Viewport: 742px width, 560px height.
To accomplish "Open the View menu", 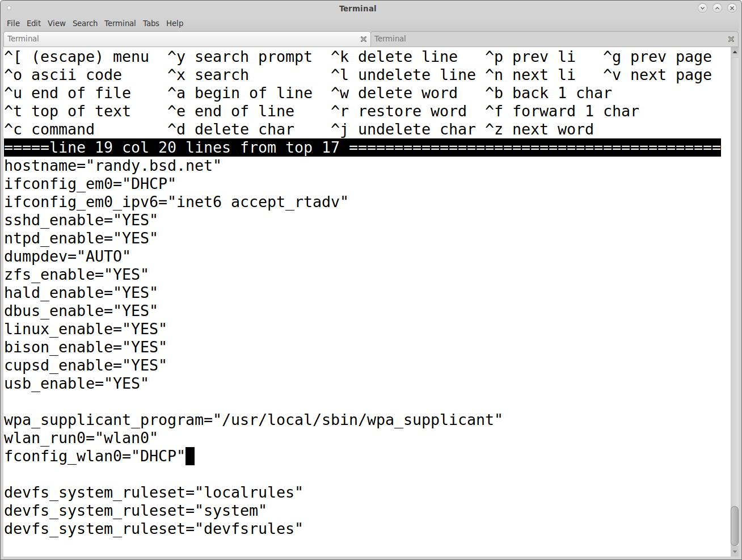I will pyautogui.click(x=57, y=23).
